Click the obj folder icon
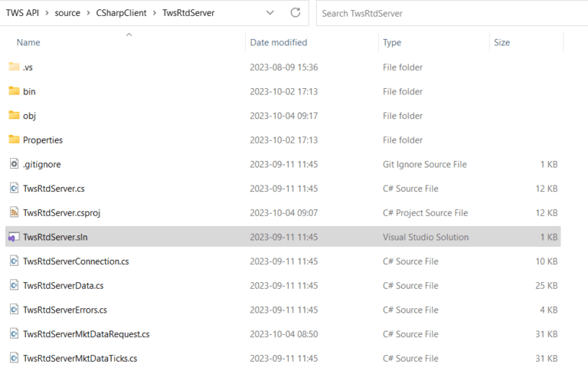 [x=14, y=115]
